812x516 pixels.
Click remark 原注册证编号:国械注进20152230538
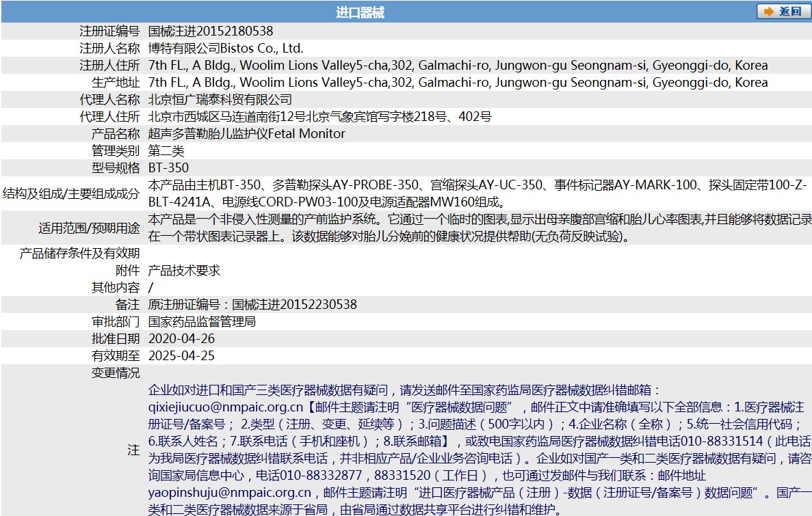click(x=252, y=304)
